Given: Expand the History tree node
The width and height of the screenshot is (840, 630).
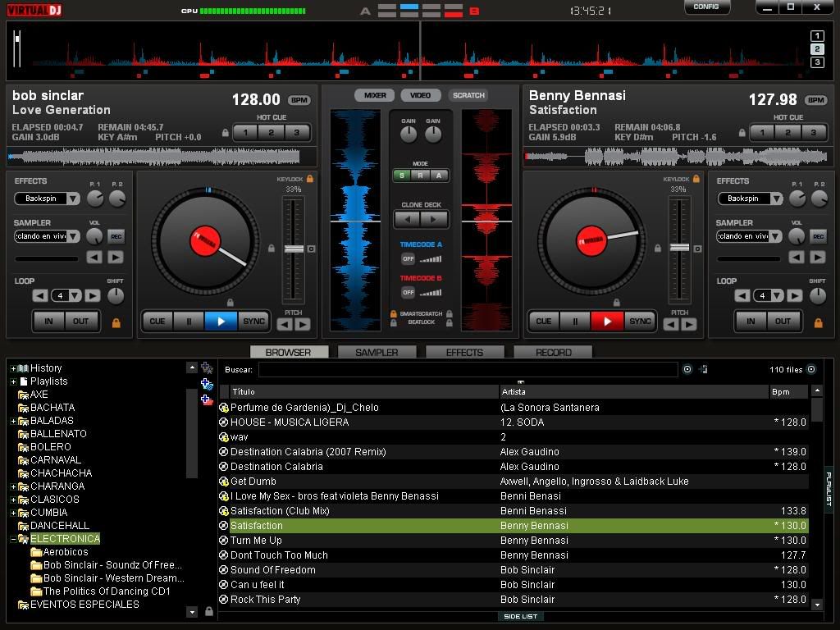Looking at the screenshot, I should [13, 368].
